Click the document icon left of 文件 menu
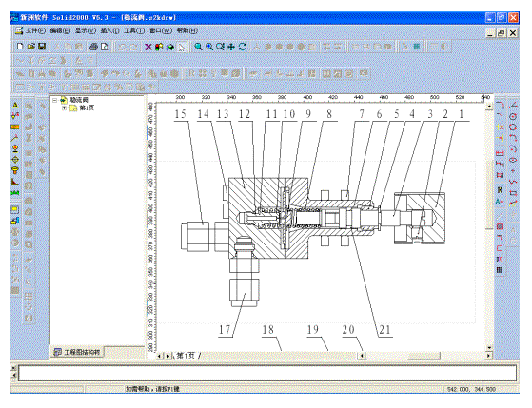Image resolution: width=532 pixels, height=408 pixels. point(19,30)
